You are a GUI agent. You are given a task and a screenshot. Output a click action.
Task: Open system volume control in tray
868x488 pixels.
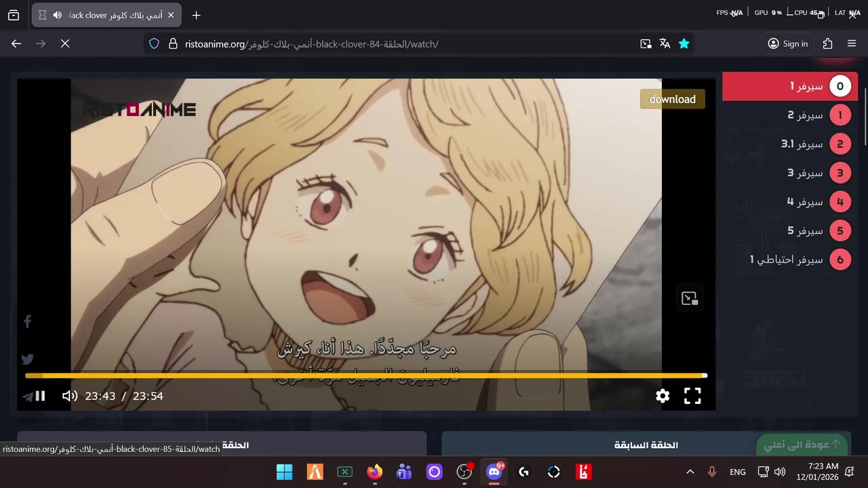coord(780,472)
